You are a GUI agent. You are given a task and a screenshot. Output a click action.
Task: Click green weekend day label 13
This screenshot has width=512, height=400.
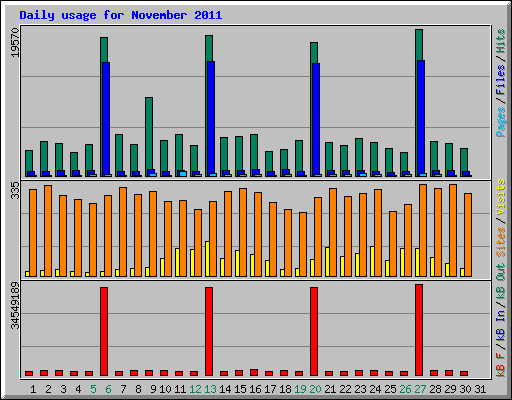210,389
